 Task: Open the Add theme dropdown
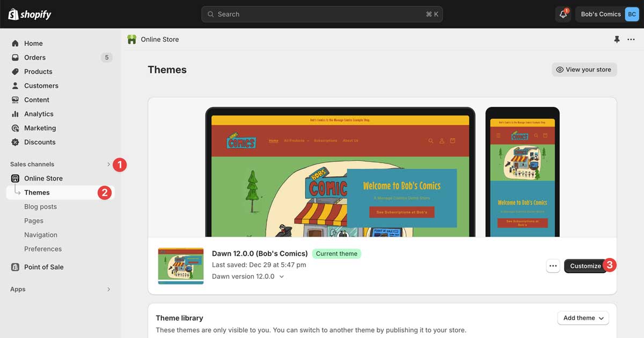[583, 318]
